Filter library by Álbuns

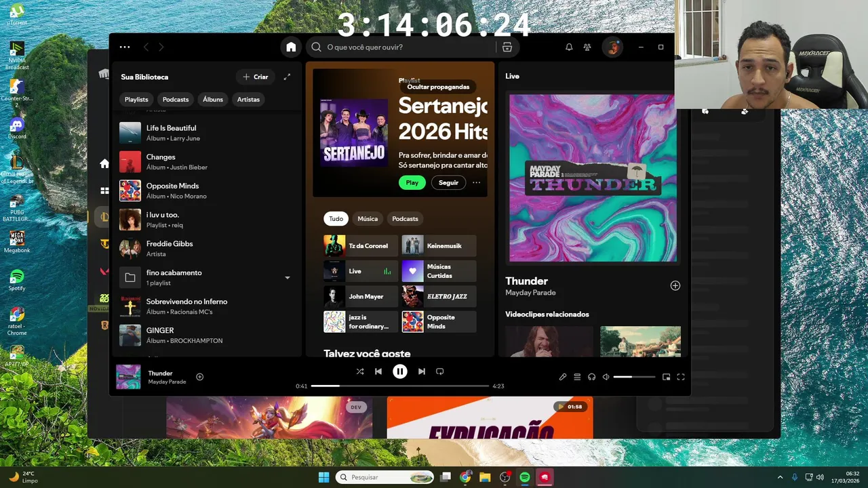[213, 100]
